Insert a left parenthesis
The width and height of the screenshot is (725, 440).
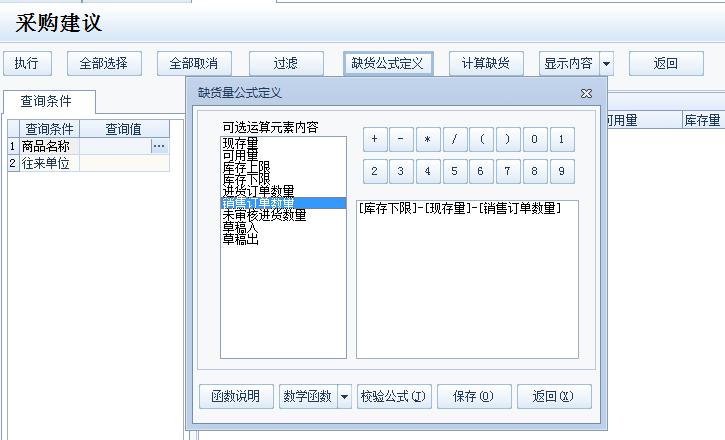pos(481,140)
